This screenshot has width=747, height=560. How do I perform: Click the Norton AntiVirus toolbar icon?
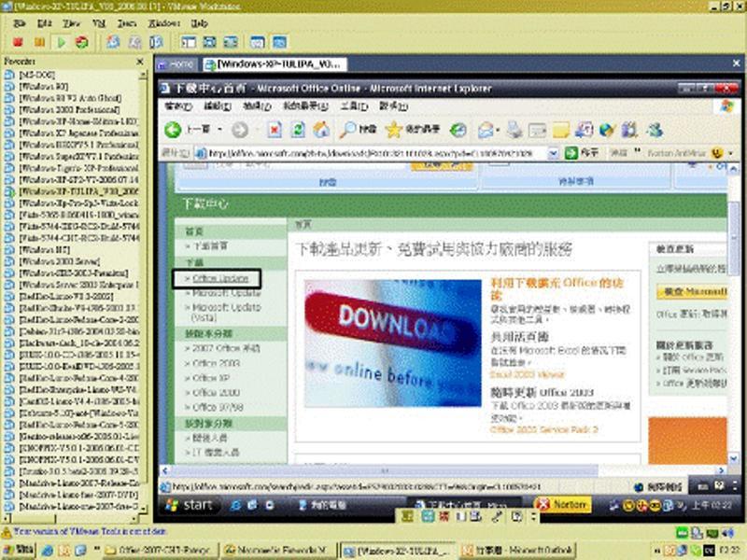point(716,153)
